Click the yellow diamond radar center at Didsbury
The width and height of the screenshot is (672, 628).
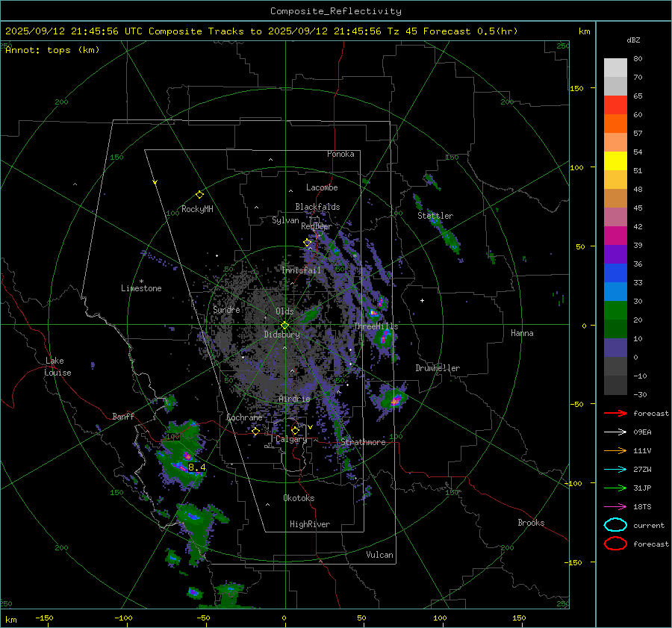pos(284,325)
